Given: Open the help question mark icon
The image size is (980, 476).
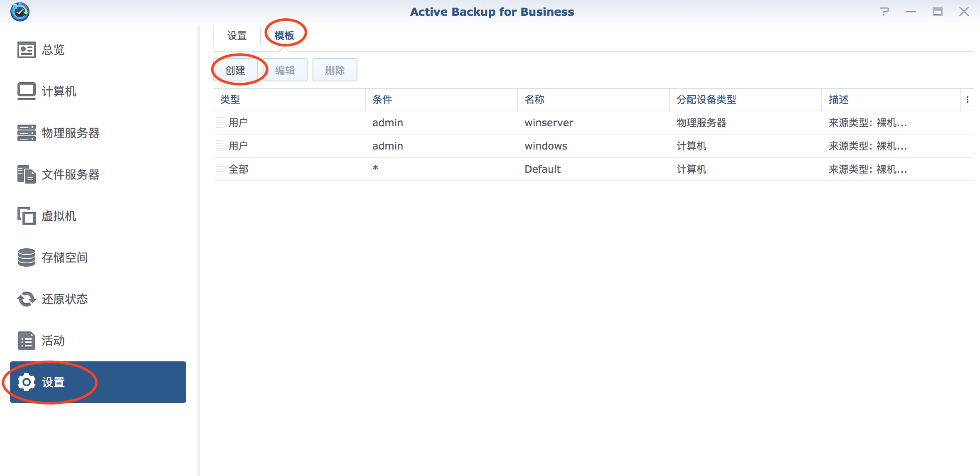Looking at the screenshot, I should click(885, 12).
